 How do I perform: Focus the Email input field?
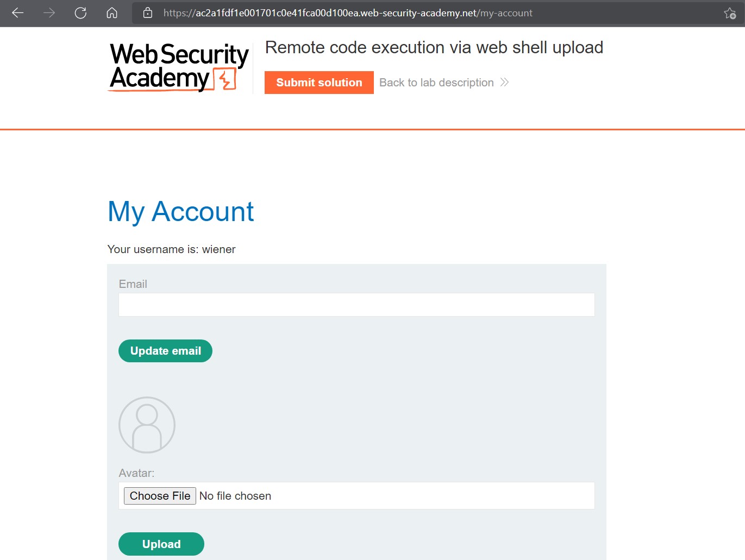pyautogui.click(x=356, y=305)
